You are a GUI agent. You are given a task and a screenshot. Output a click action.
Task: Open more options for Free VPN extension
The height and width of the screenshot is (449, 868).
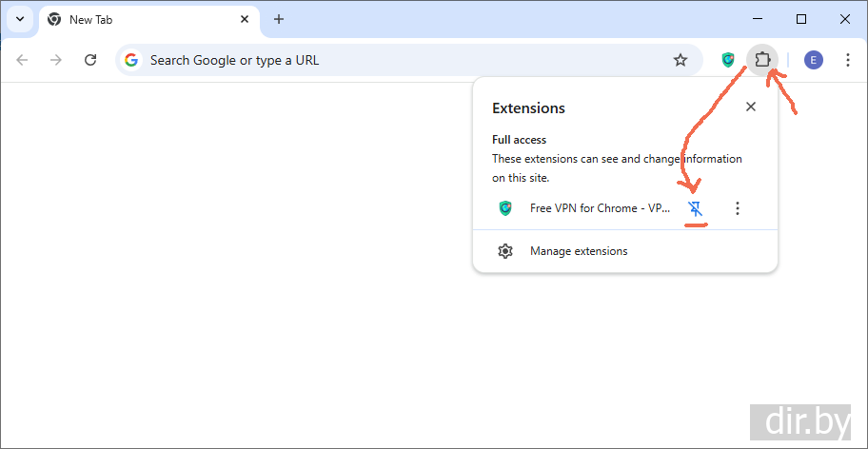coord(738,208)
